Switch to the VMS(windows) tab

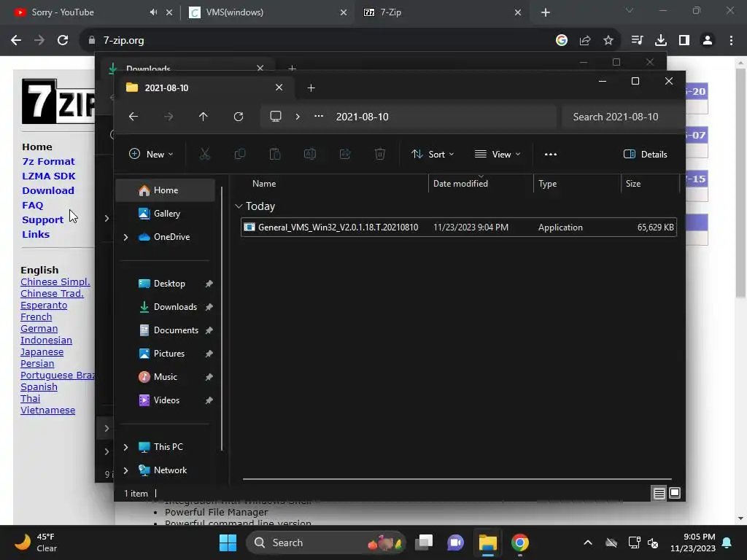(x=268, y=12)
